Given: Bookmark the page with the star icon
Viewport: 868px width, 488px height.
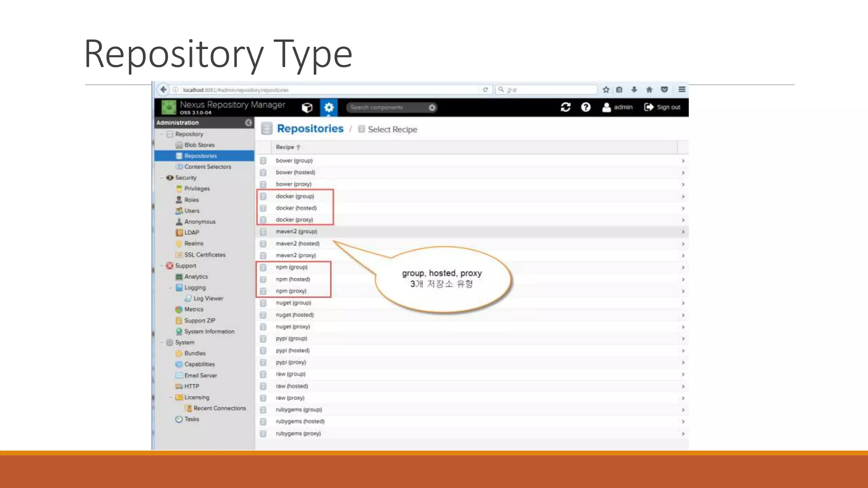Looking at the screenshot, I should (606, 90).
